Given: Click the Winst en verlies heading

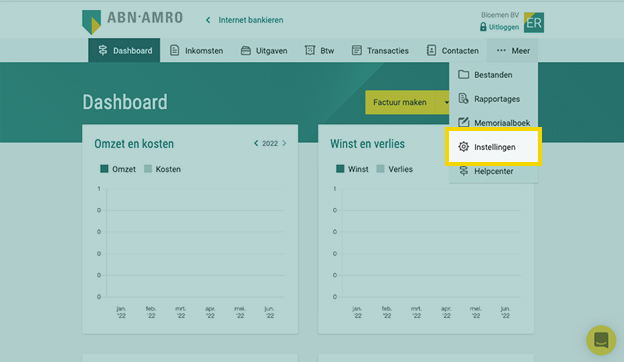Looking at the screenshot, I should (x=367, y=144).
